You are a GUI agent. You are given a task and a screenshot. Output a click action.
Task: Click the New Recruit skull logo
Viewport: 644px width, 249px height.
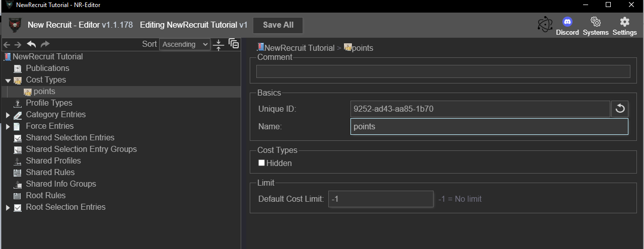pos(15,25)
